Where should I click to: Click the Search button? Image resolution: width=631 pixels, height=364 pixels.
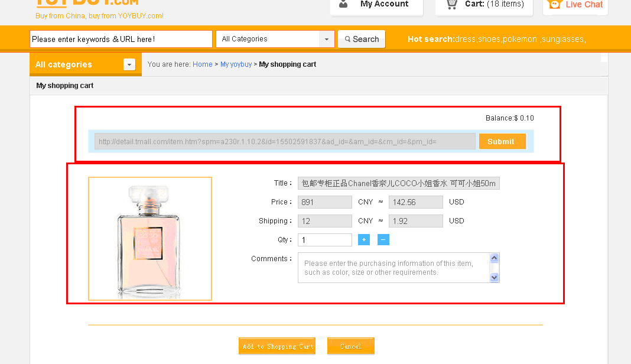[362, 39]
